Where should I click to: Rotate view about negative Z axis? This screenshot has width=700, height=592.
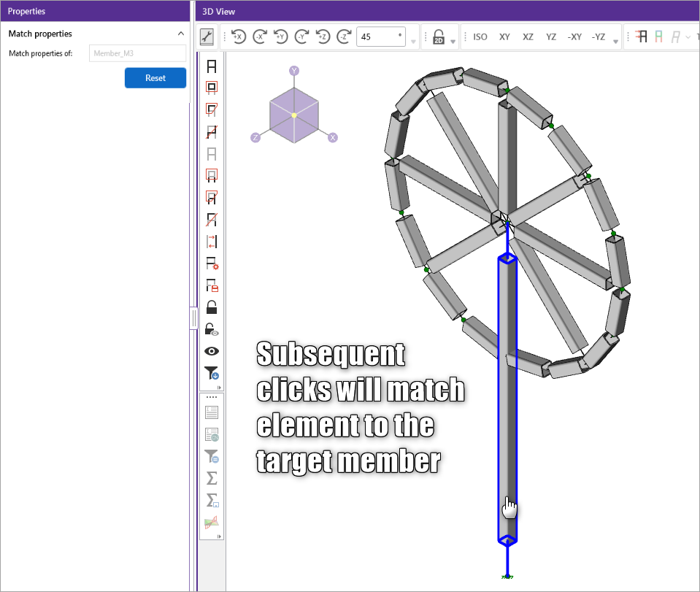pyautogui.click(x=344, y=37)
